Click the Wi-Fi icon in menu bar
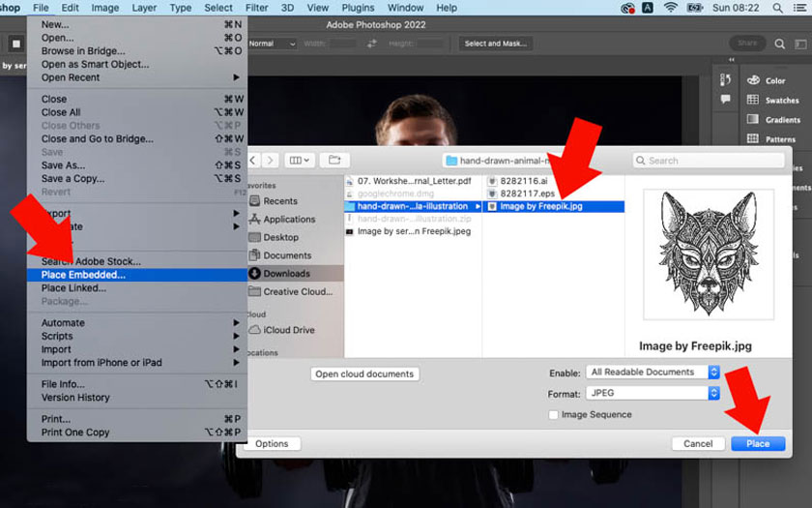812x508 pixels. coord(671,8)
